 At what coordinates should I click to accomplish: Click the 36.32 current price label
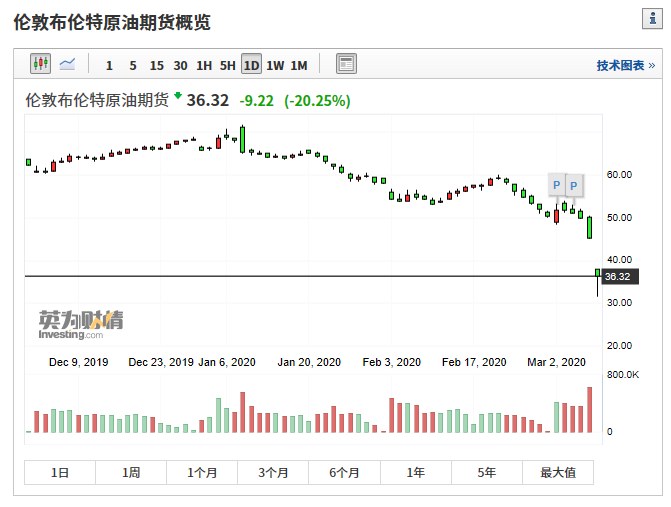[620, 276]
